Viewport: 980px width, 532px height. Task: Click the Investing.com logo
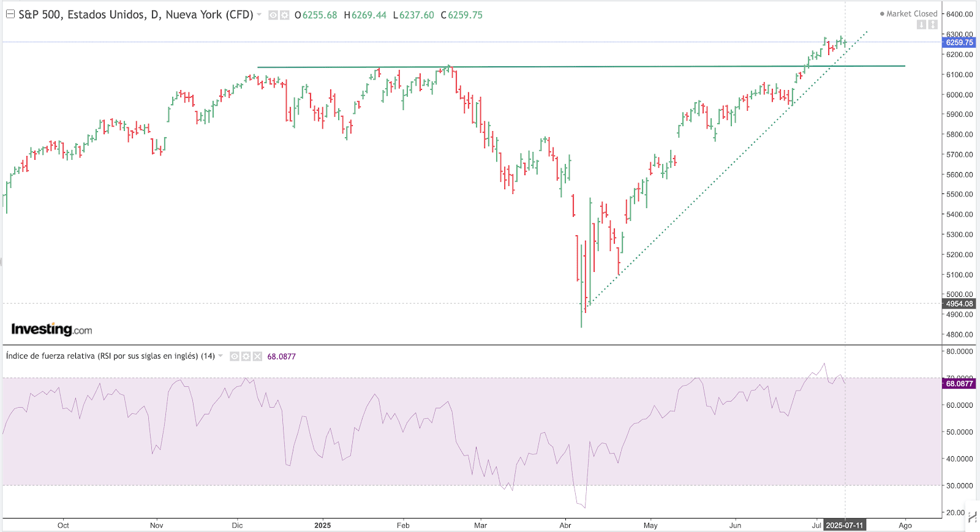[x=51, y=329]
